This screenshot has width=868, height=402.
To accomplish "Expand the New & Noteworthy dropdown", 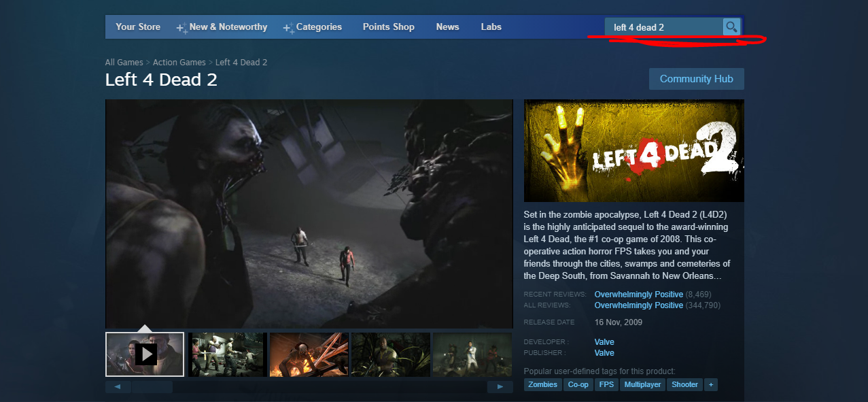I will click(222, 27).
